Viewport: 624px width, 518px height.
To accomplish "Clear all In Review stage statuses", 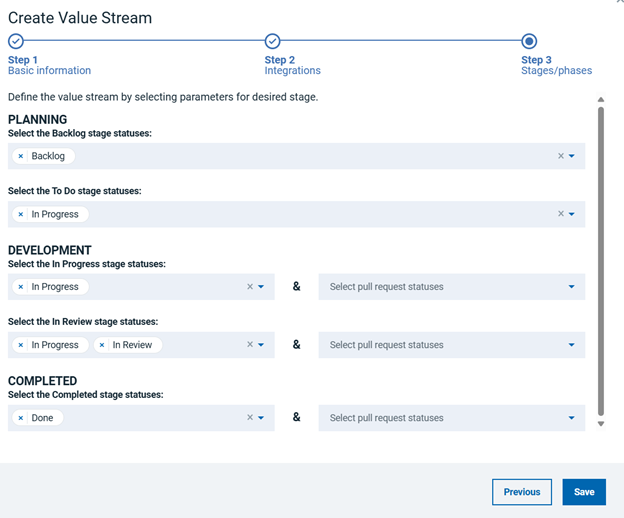I will click(x=250, y=345).
